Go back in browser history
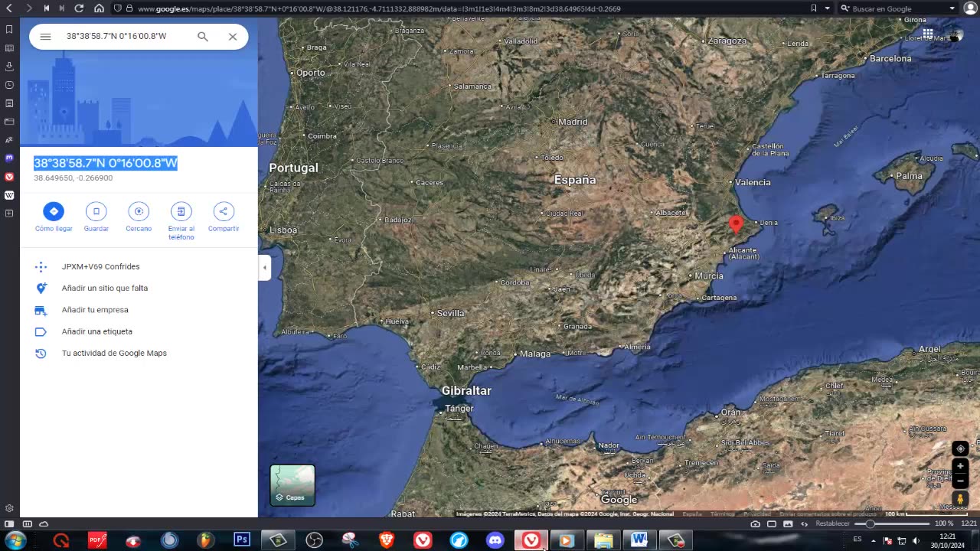The width and height of the screenshot is (980, 551). tap(9, 8)
